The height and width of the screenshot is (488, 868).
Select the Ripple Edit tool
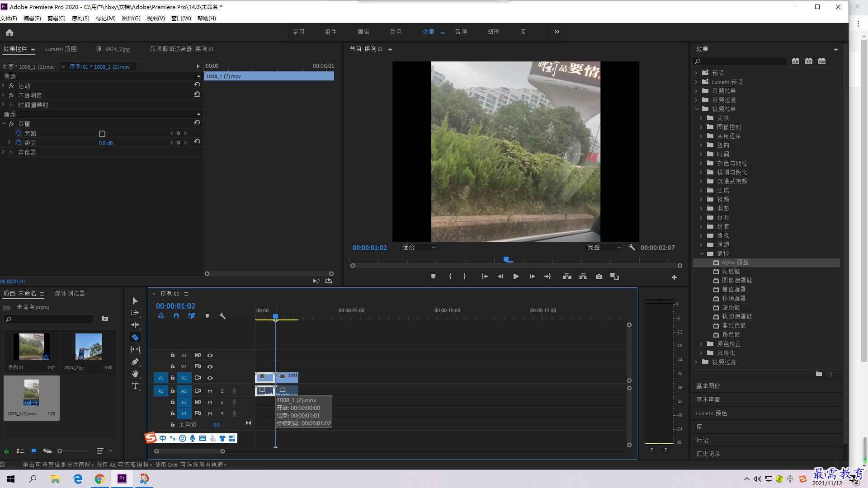pos(135,325)
